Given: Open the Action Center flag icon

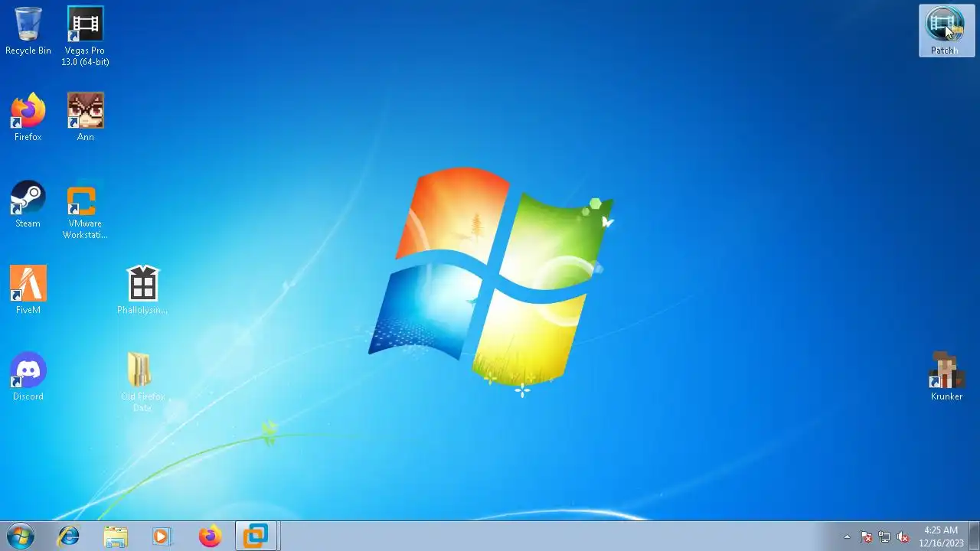Looking at the screenshot, I should pos(866,537).
